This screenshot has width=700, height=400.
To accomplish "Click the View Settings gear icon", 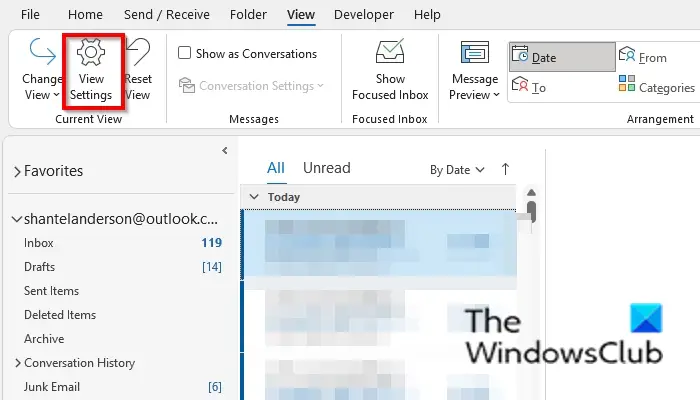I will point(91,52).
